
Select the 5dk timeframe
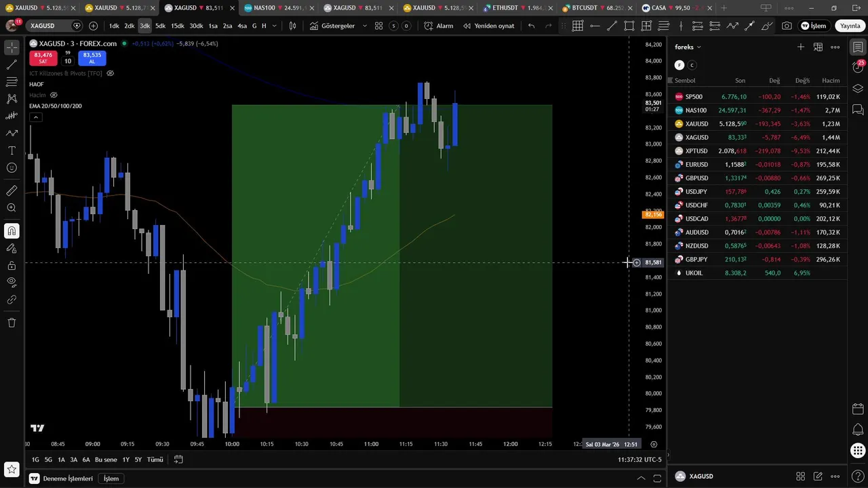tap(160, 26)
